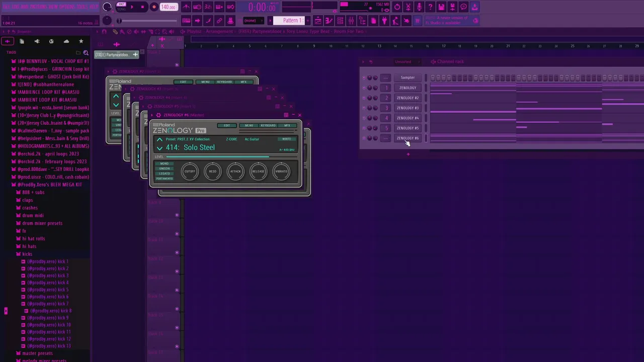644x362 pixels.
Task: Open the plugin picker plug icon
Action: point(384,21)
